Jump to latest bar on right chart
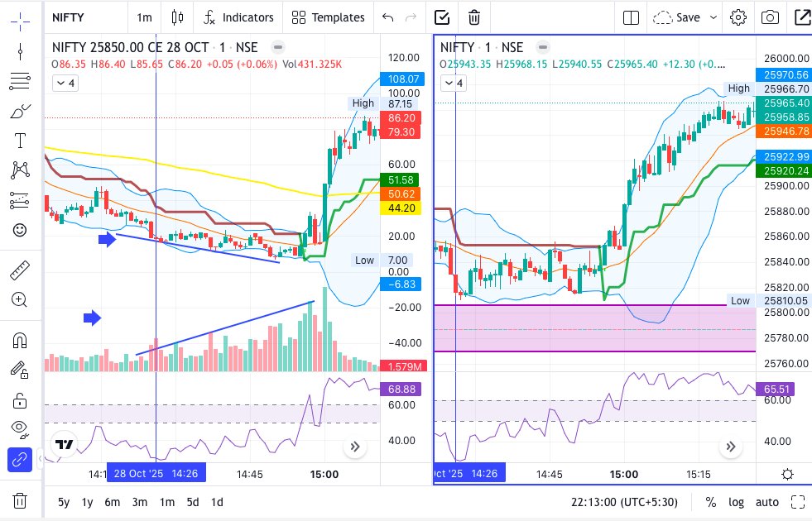The height and width of the screenshot is (521, 812). pyautogui.click(x=731, y=447)
